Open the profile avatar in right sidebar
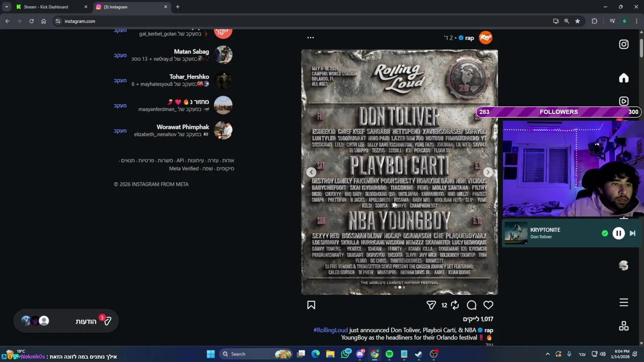 tap(623, 266)
